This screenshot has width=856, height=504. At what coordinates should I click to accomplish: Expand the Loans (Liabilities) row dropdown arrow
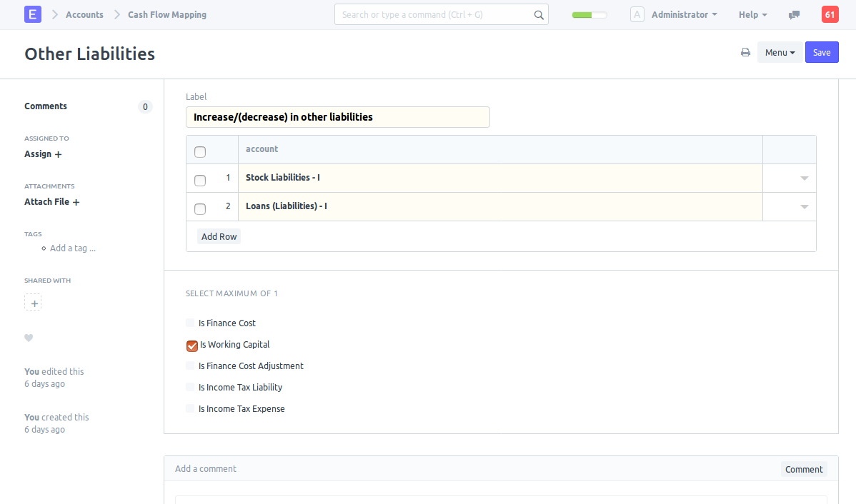tap(804, 207)
